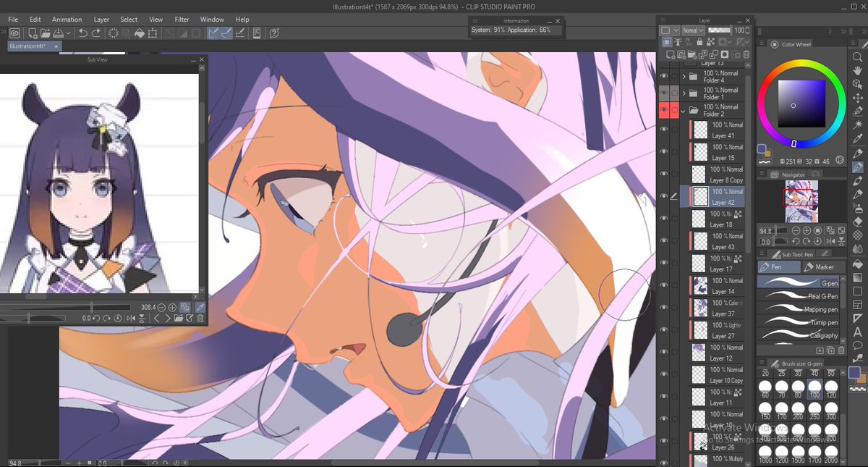Select the Real G-Pen brush
Viewport: 868px width, 467px height.
tap(798, 296)
